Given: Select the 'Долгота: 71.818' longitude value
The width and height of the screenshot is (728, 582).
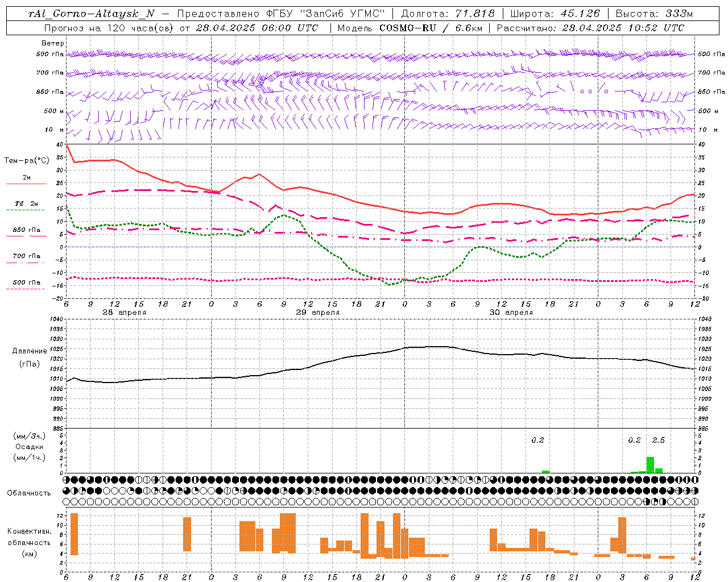Looking at the screenshot, I should [x=448, y=14].
